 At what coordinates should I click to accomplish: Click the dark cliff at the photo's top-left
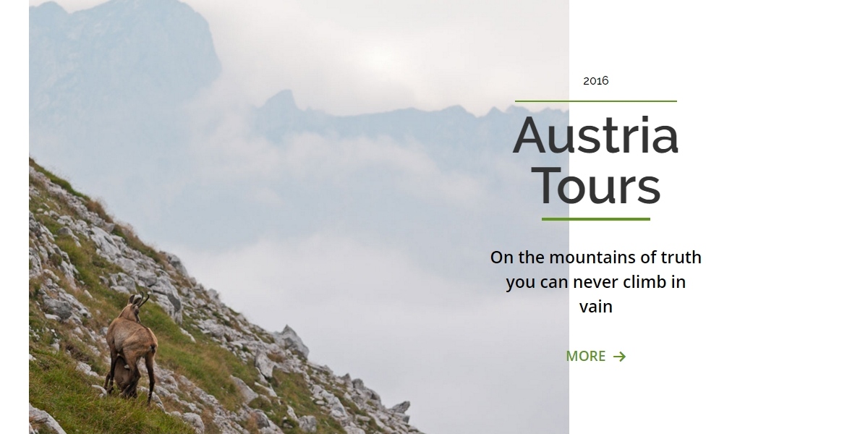123,51
